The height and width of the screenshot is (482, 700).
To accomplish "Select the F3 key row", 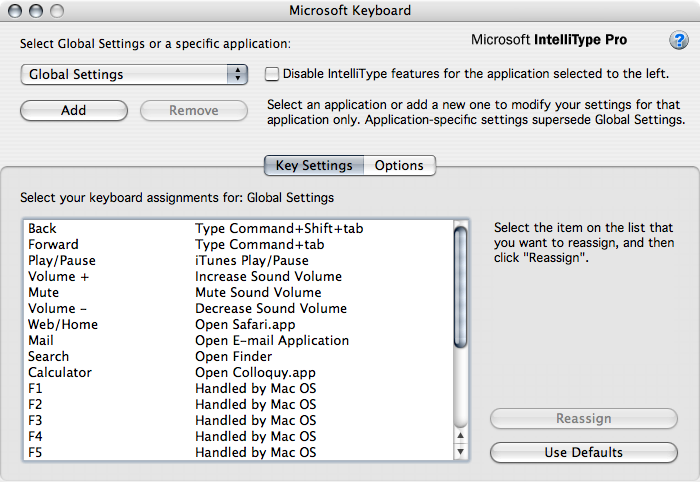I will [x=239, y=420].
